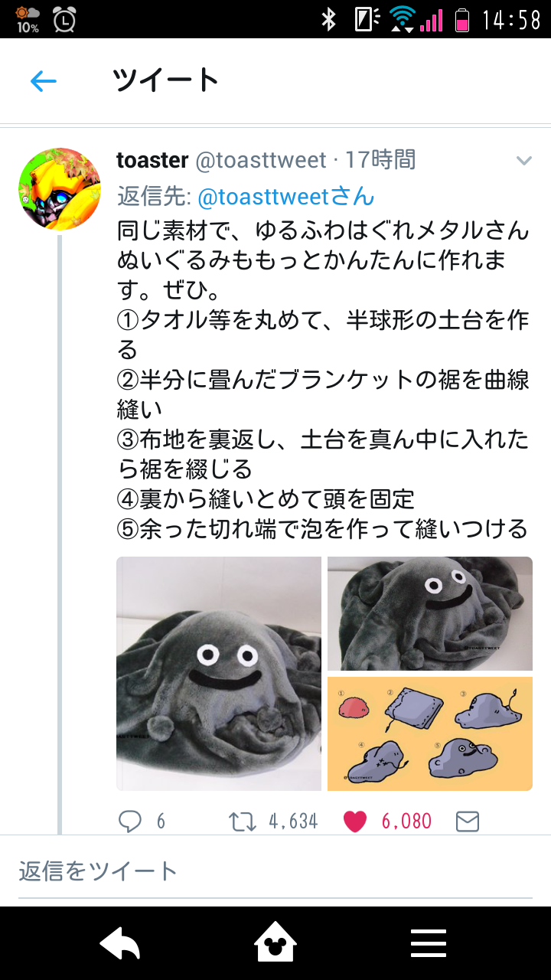Retweet using the retweet arrows icon
551x980 pixels.
tap(241, 822)
